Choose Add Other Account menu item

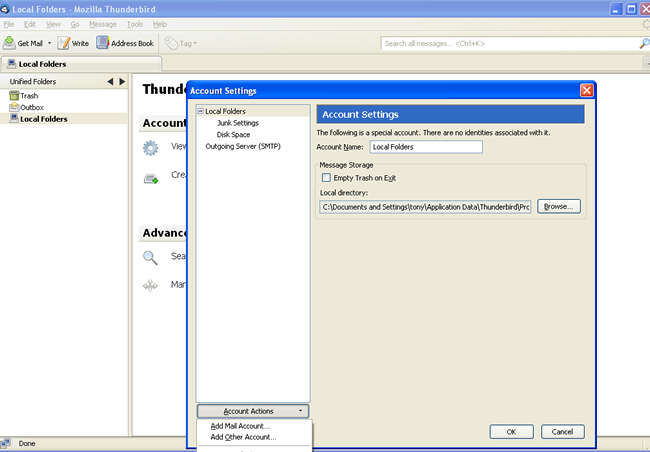click(x=243, y=437)
